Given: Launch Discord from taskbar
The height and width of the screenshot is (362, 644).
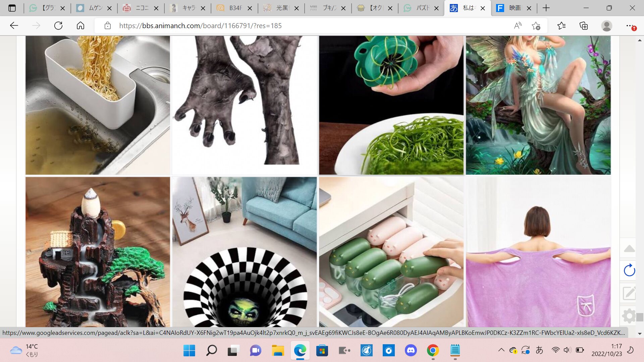Looking at the screenshot, I should (411, 351).
